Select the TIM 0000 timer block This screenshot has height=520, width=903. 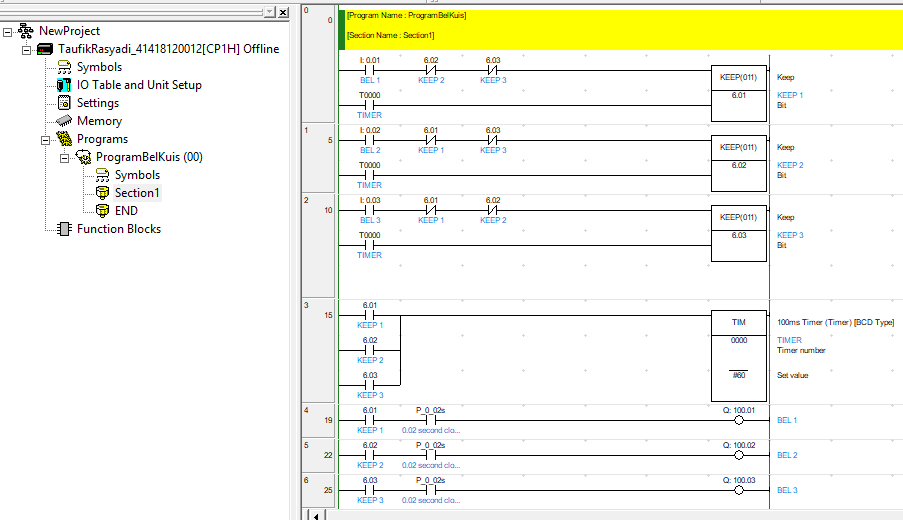(x=739, y=356)
